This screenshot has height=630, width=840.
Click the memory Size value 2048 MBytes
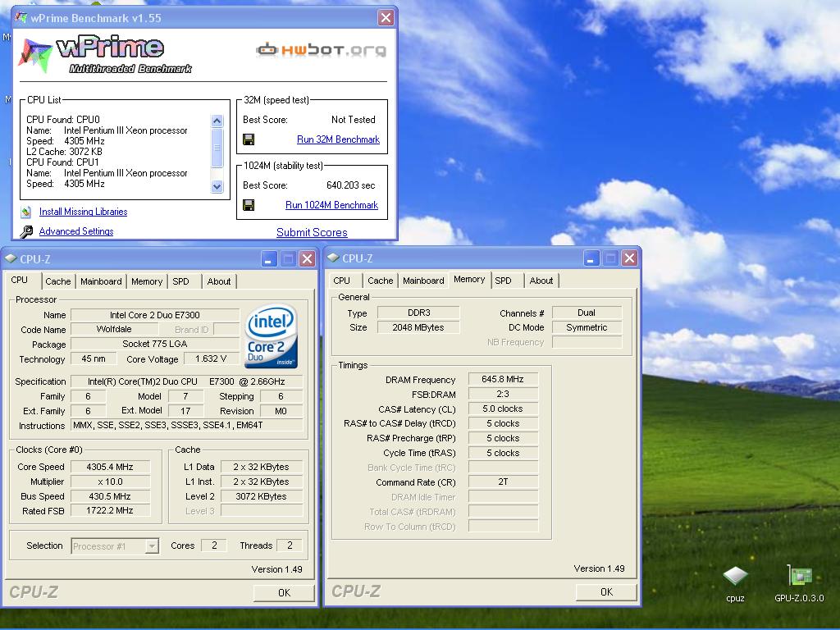(x=418, y=328)
